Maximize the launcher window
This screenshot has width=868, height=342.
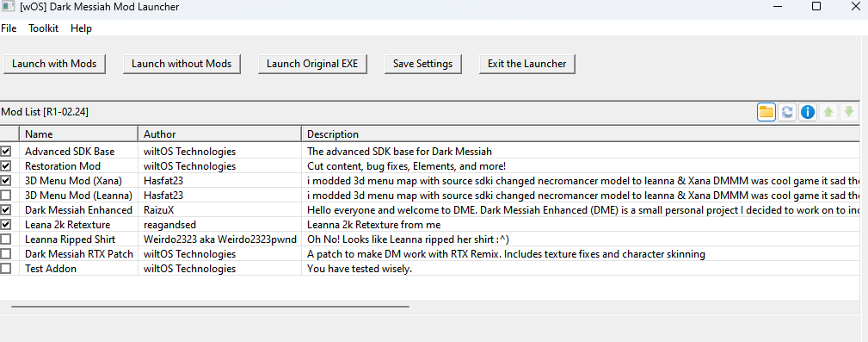[x=816, y=7]
